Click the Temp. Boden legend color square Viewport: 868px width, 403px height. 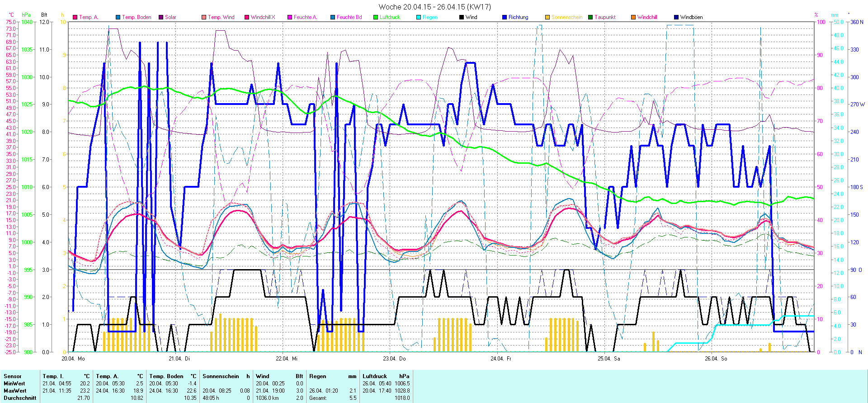(118, 17)
